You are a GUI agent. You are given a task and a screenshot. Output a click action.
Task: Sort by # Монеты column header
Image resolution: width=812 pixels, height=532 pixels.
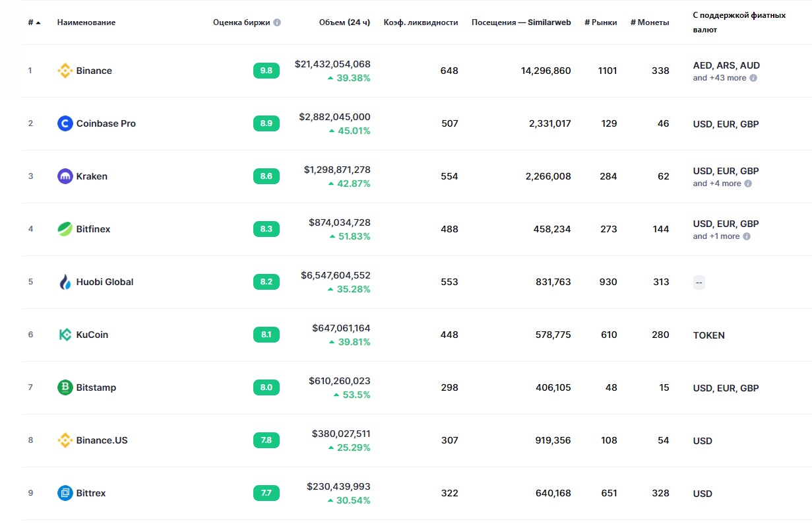click(x=650, y=22)
